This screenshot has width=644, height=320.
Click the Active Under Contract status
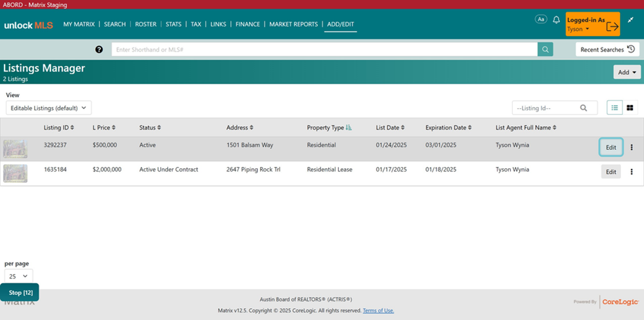pos(169,169)
